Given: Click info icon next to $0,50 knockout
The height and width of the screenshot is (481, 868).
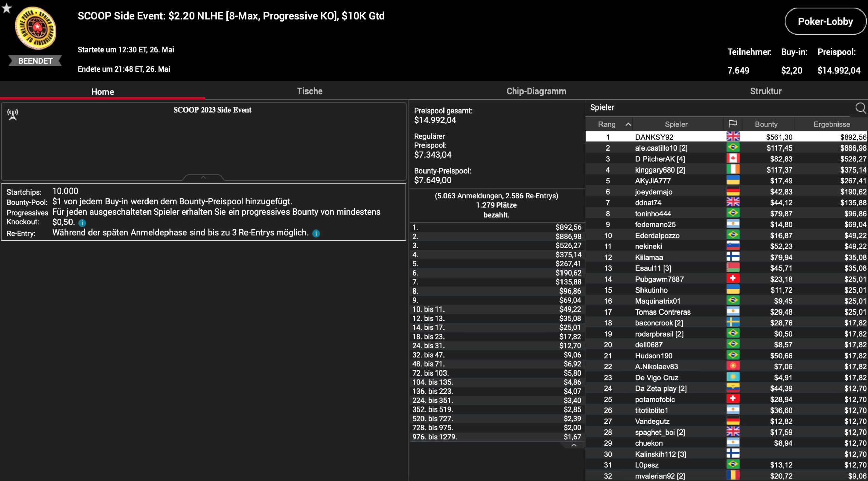Looking at the screenshot, I should (x=82, y=223).
